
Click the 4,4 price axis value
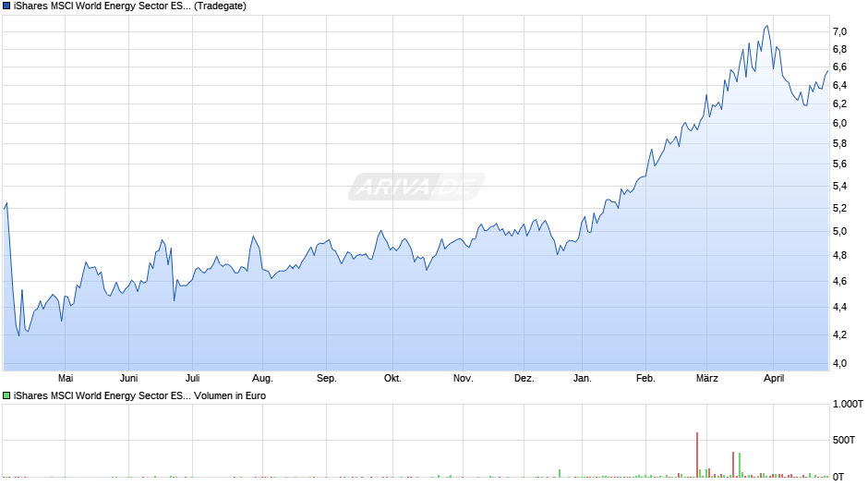click(x=839, y=307)
